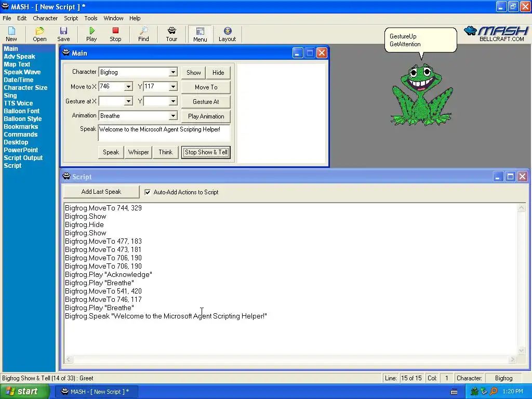Click the script editor scroll-right arrow
This screenshot has width=532, height=399.
[x=512, y=360]
